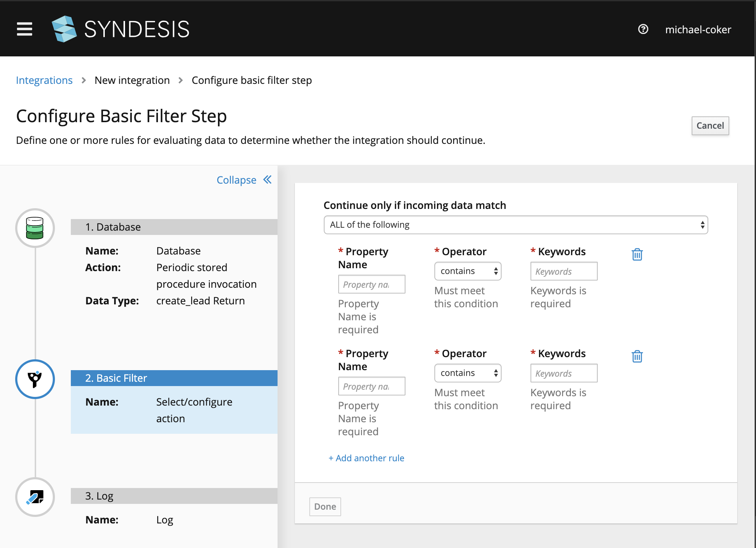Click the Periodic stored procedure invocation text
Viewport: 756px width, 548px height.
coord(206,276)
